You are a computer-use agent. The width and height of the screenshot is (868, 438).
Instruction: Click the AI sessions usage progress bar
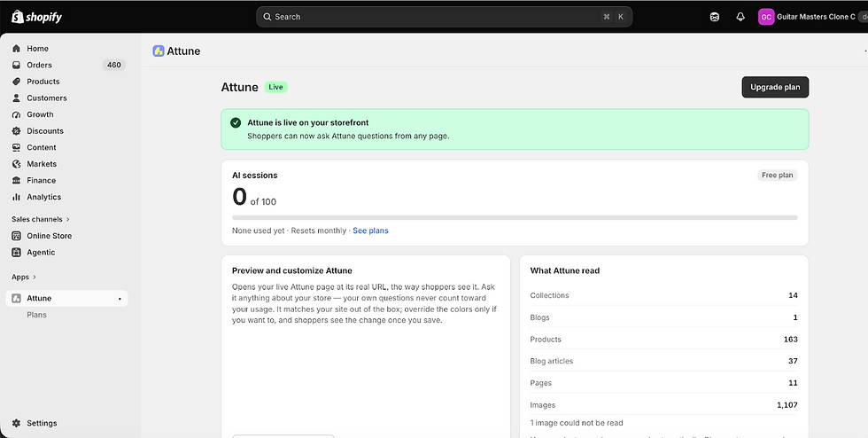tap(515, 217)
